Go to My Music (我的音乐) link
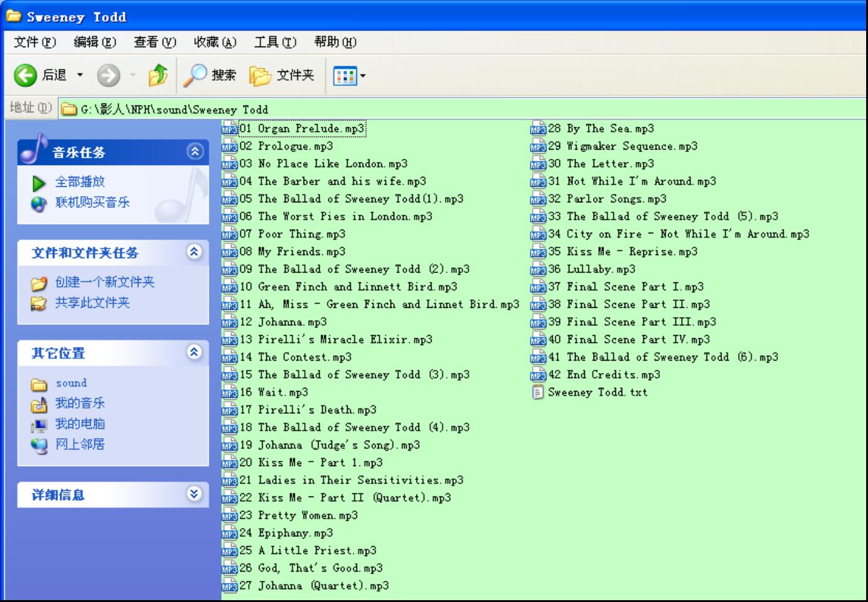Viewport: 868px width, 602px height. coord(80,403)
